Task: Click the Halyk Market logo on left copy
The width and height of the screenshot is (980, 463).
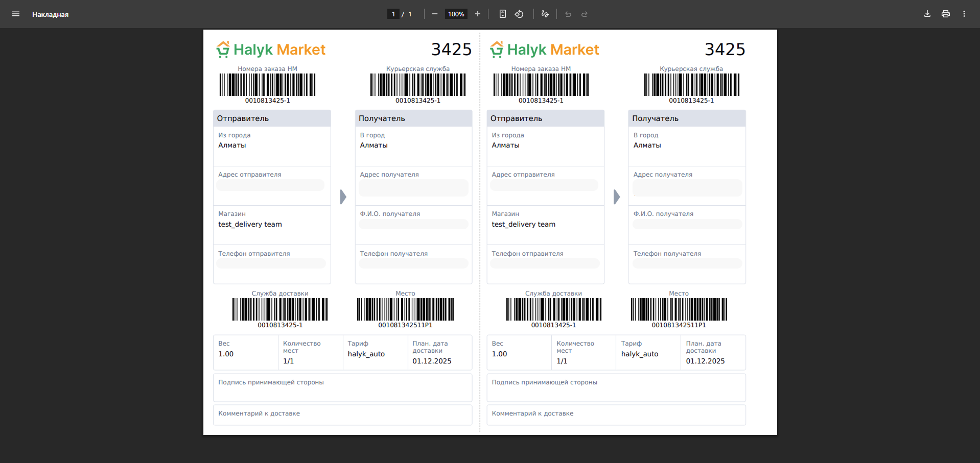Action: pyautogui.click(x=271, y=50)
